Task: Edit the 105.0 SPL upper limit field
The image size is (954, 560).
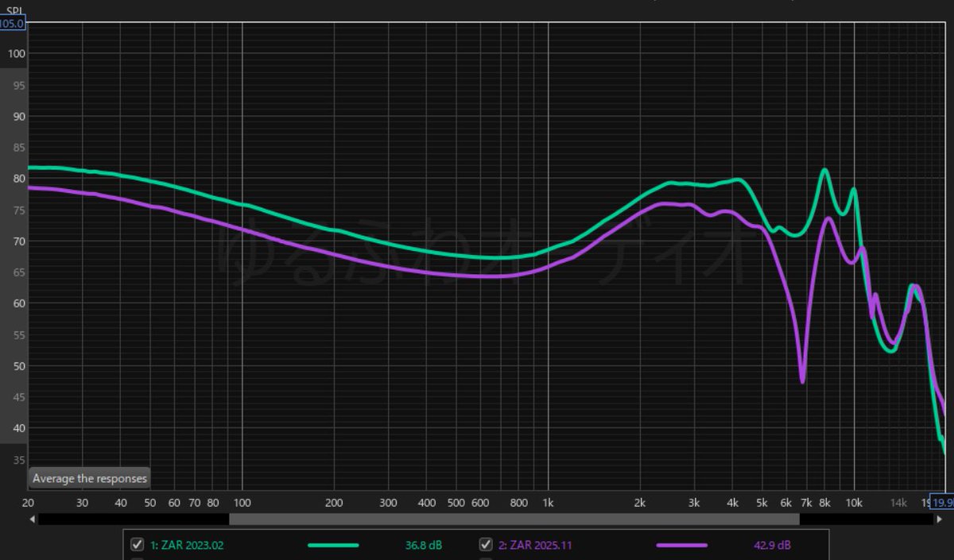Action: pyautogui.click(x=12, y=24)
